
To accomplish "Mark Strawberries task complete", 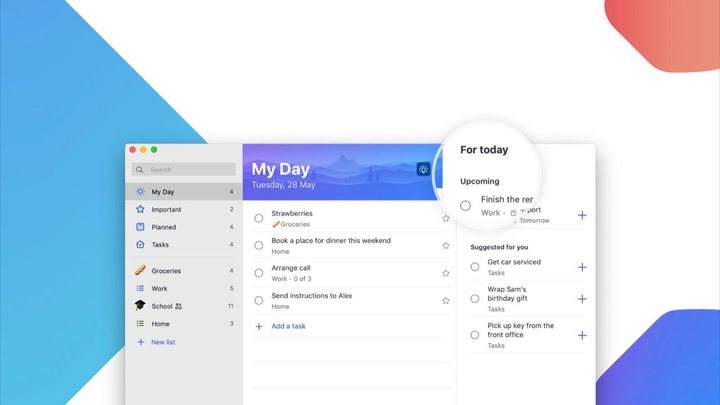I will [x=259, y=219].
